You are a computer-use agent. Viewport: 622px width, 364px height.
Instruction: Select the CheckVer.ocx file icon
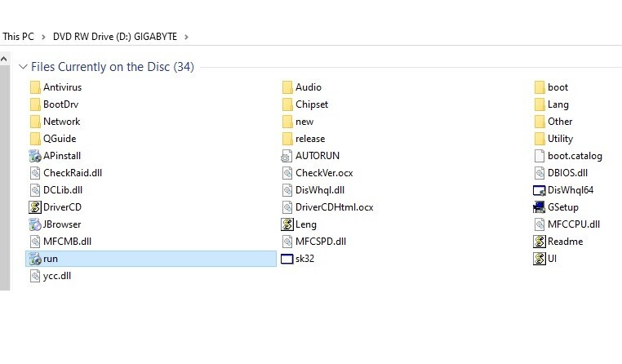(287, 173)
